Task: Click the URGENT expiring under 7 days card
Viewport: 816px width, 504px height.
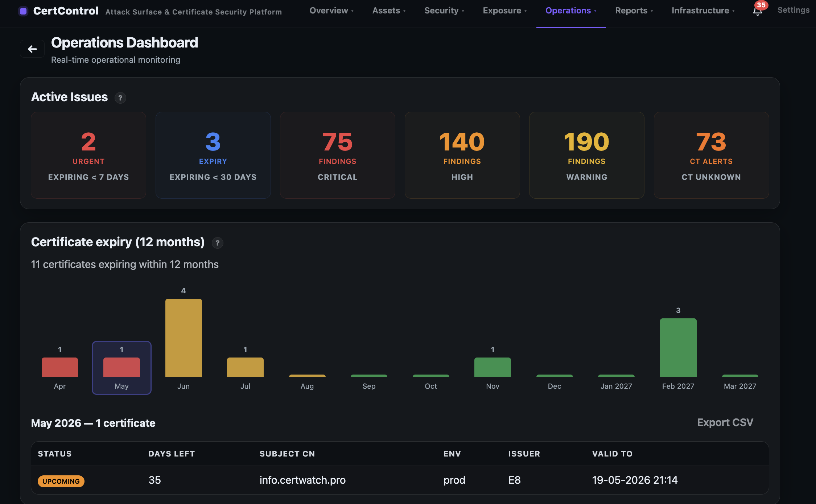Action: tap(88, 155)
